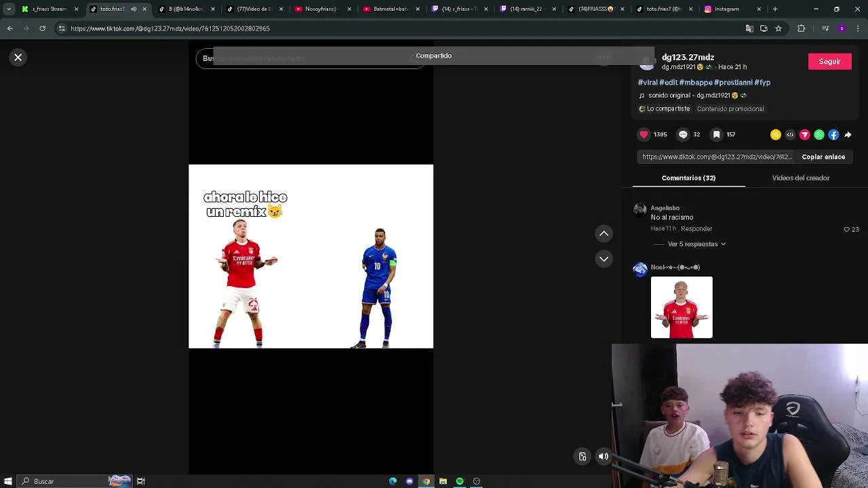This screenshot has width=868, height=488.
Task: Click the yellow repost icon
Action: (776, 135)
